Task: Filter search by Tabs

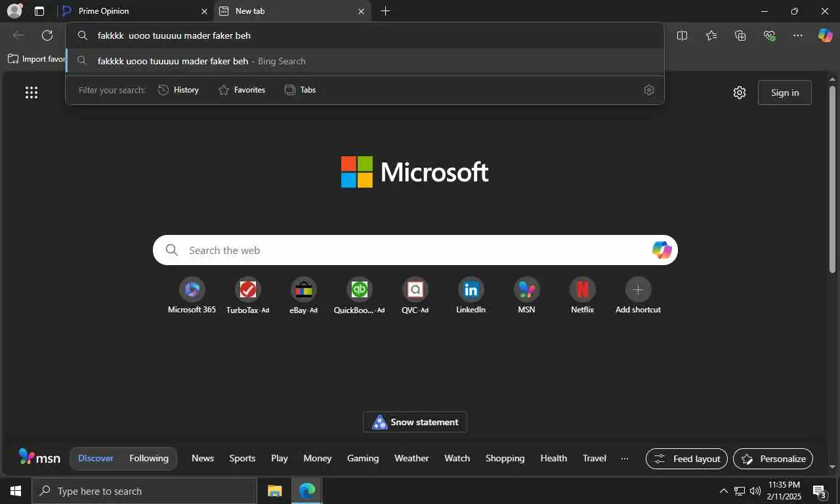Action: [x=300, y=90]
